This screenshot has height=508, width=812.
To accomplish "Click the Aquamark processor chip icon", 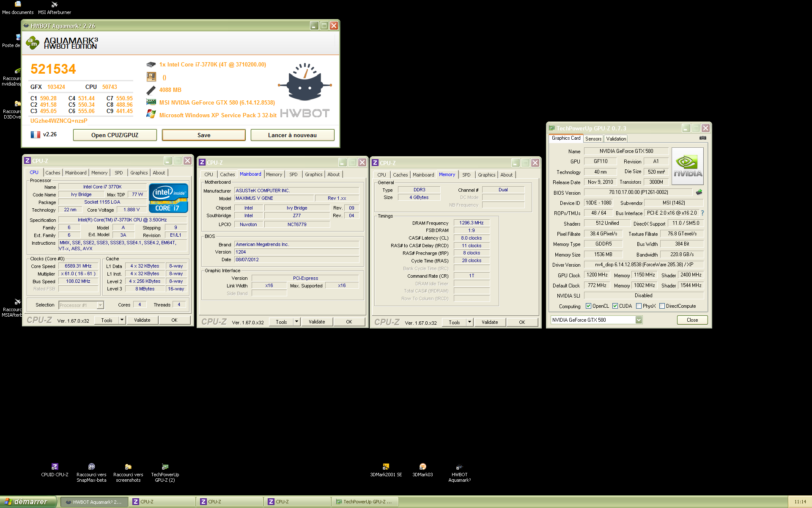I will click(x=151, y=65).
